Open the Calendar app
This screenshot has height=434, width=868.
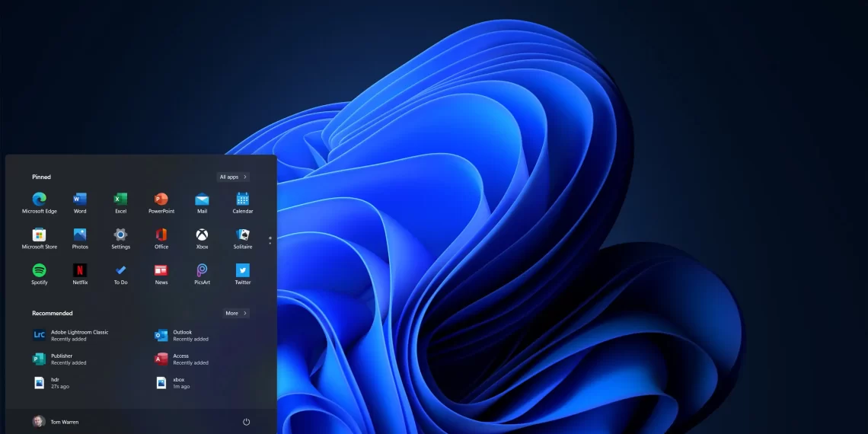(x=242, y=199)
